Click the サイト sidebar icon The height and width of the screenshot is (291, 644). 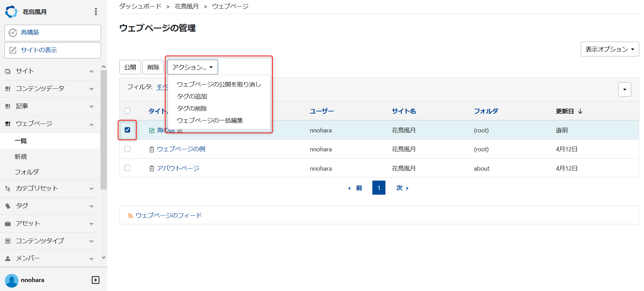tap(8, 72)
